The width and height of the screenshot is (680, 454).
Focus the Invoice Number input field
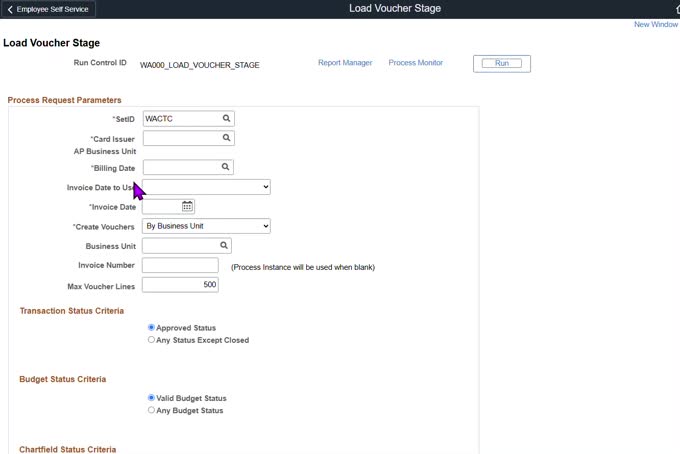pos(180,265)
